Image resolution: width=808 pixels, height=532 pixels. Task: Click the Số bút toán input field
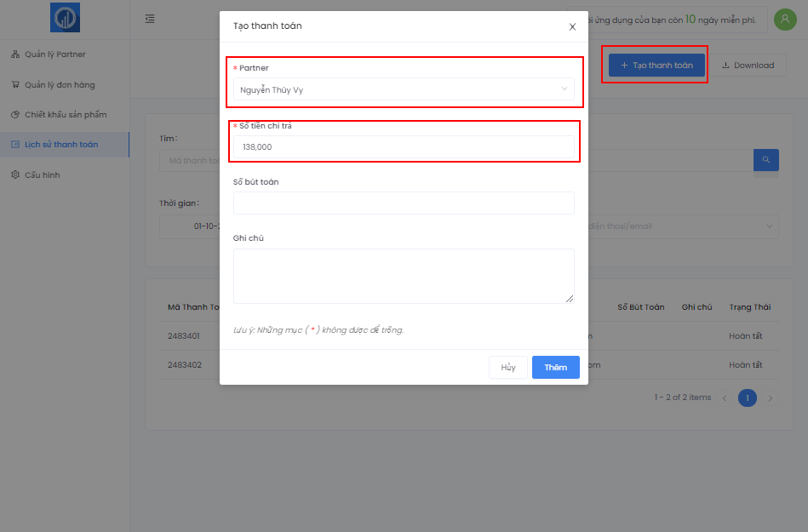point(404,203)
